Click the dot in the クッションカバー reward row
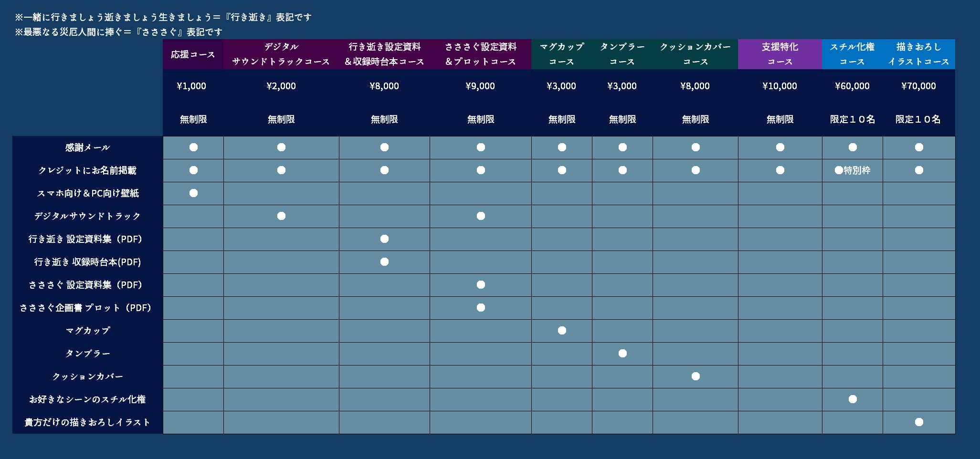This screenshot has height=459, width=980. pyautogui.click(x=695, y=376)
